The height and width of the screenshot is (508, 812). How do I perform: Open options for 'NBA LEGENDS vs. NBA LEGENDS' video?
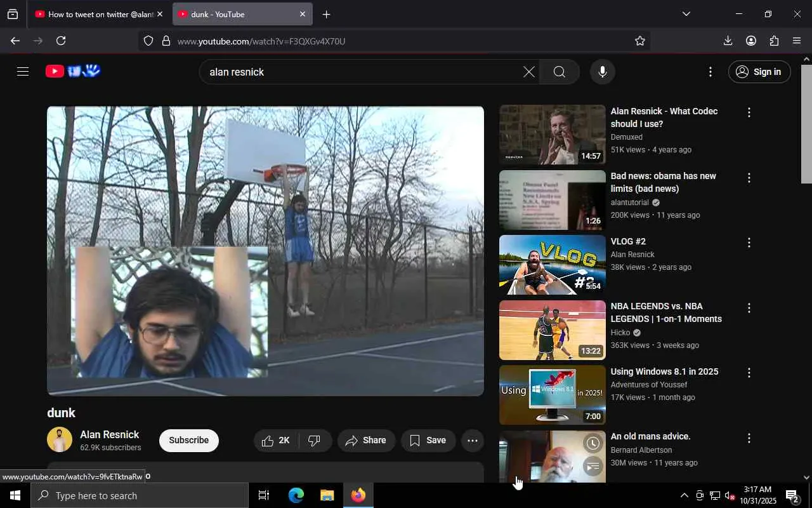tap(749, 308)
